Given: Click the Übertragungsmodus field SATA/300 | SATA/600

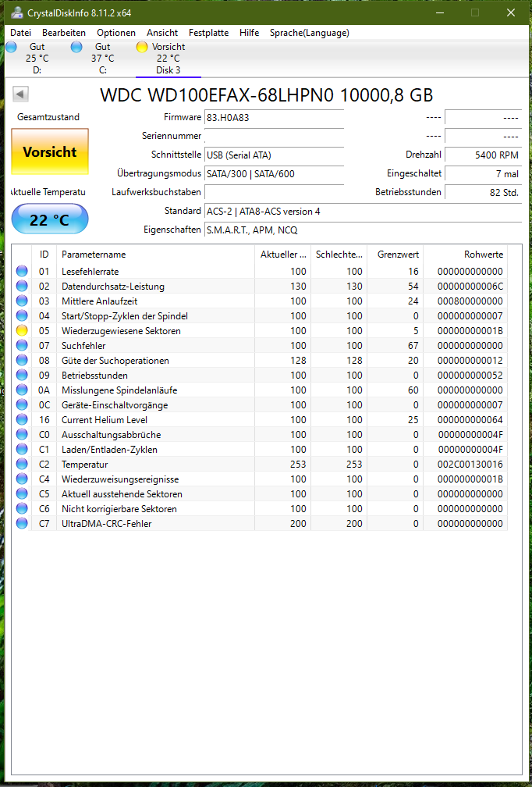Looking at the screenshot, I should [274, 173].
